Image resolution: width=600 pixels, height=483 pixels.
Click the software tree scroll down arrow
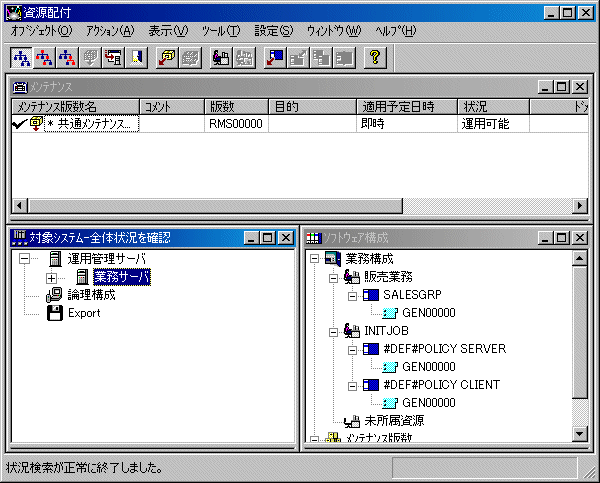click(x=579, y=434)
